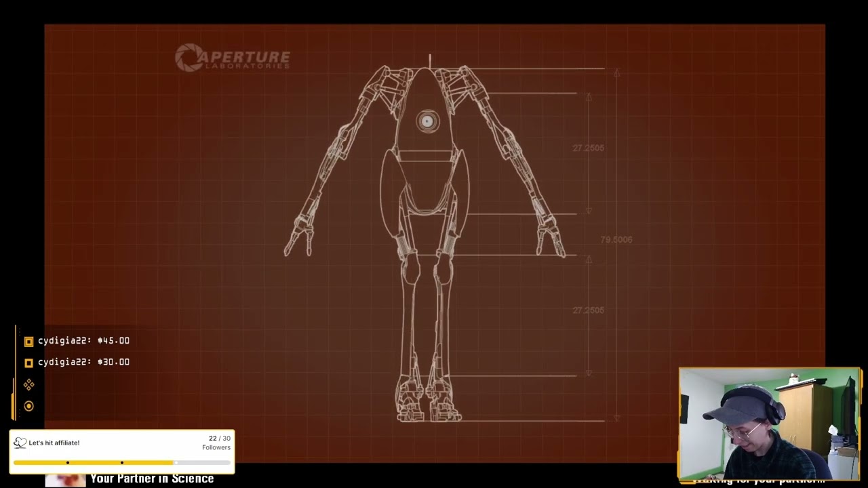Select the circle target icon in the side panel
The image size is (868, 488).
click(28, 406)
